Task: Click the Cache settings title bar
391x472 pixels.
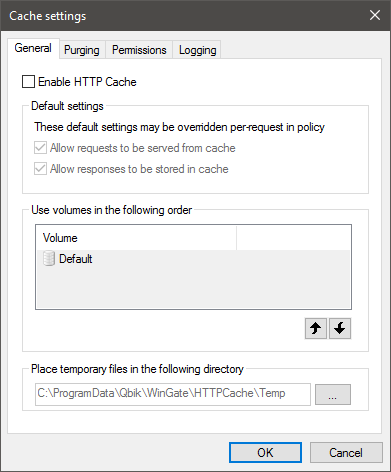Action: pyautogui.click(x=183, y=15)
